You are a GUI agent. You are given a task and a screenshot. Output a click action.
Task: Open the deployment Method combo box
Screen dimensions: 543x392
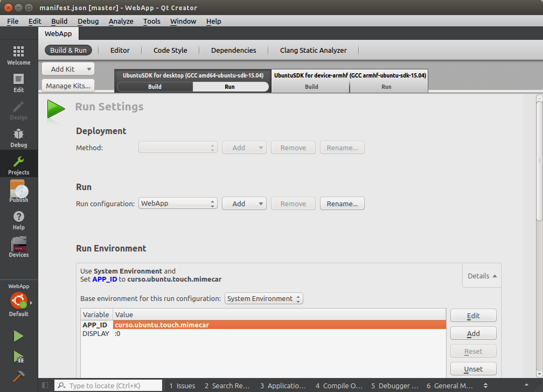click(178, 148)
